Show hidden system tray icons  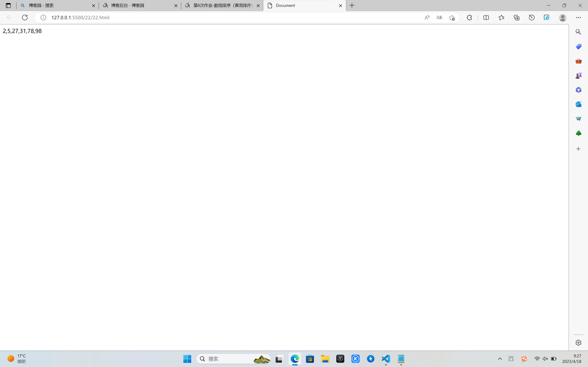tap(500, 359)
